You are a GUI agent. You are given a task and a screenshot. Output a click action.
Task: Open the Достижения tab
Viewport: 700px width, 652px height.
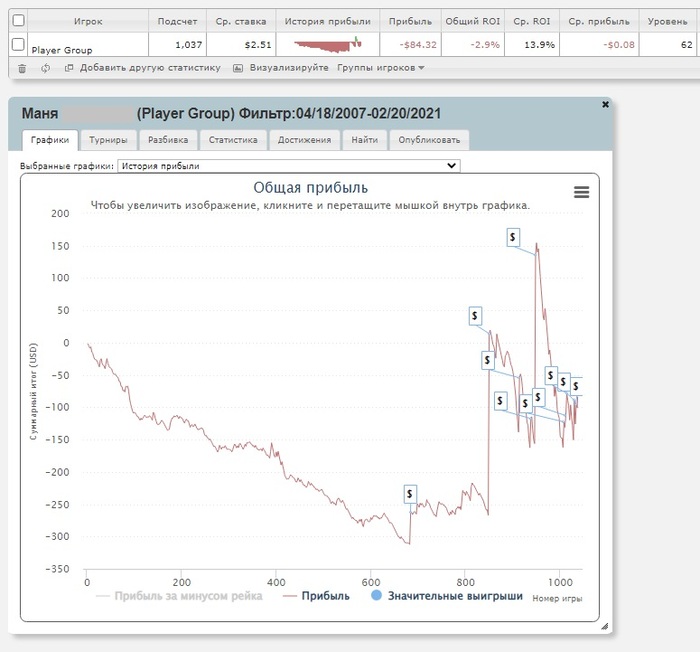[304, 140]
